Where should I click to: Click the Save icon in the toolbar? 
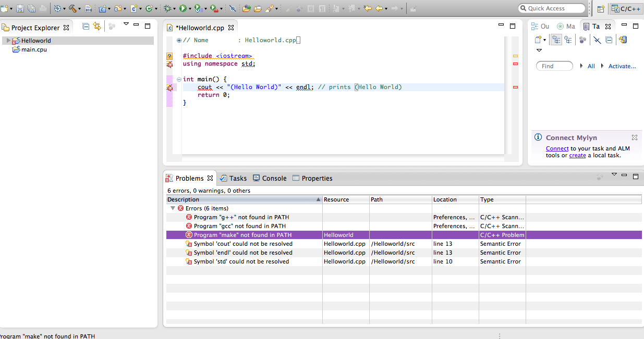coord(20,8)
